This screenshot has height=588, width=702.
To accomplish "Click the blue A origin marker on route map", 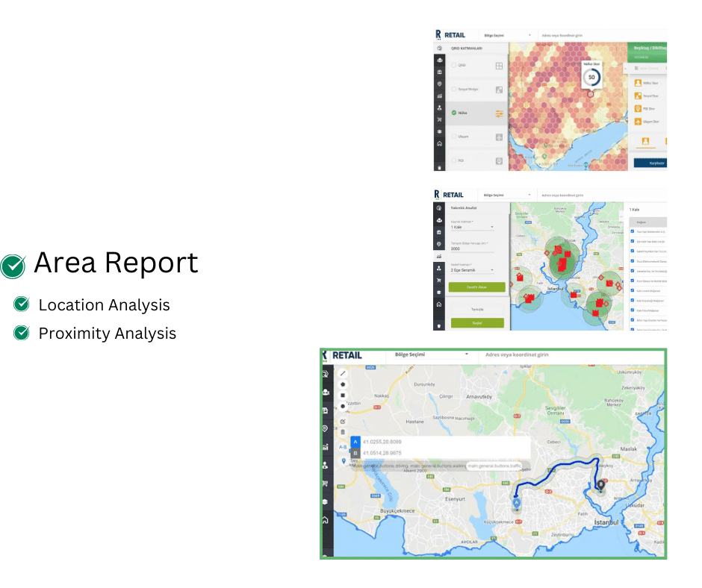I will click(x=517, y=504).
